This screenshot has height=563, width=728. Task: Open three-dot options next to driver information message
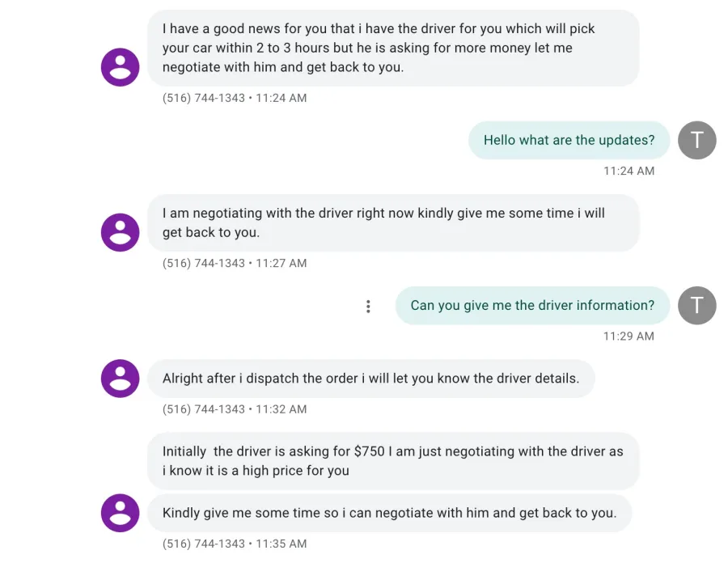pos(368,307)
